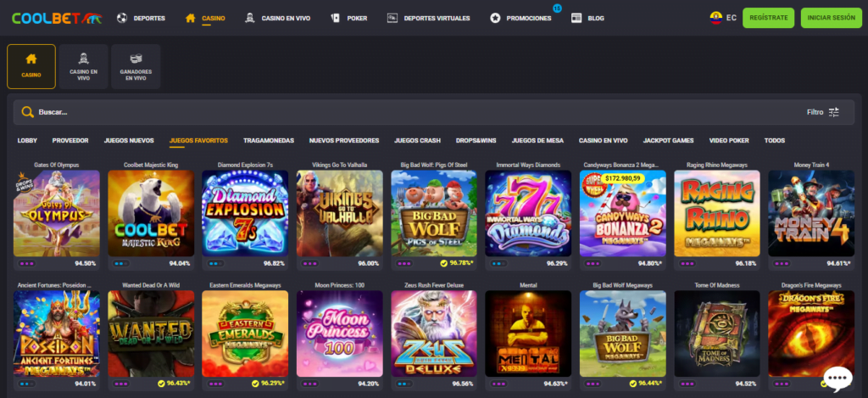Click checkmark badge under Wanted Dead Or A Wild
Image resolution: width=868 pixels, height=398 pixels.
(160, 384)
